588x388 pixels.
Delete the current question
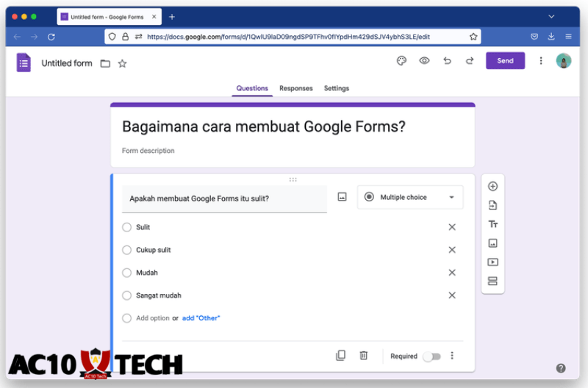[x=364, y=356]
